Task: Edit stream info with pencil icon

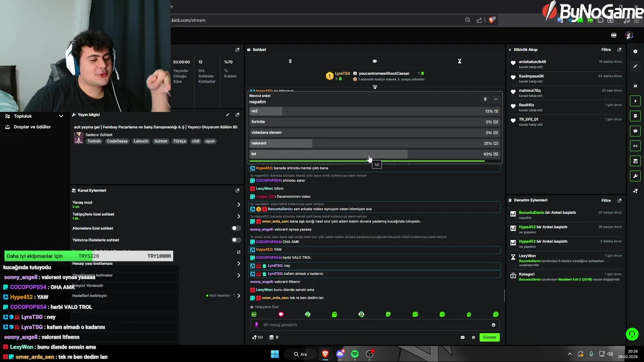Action: point(227,115)
